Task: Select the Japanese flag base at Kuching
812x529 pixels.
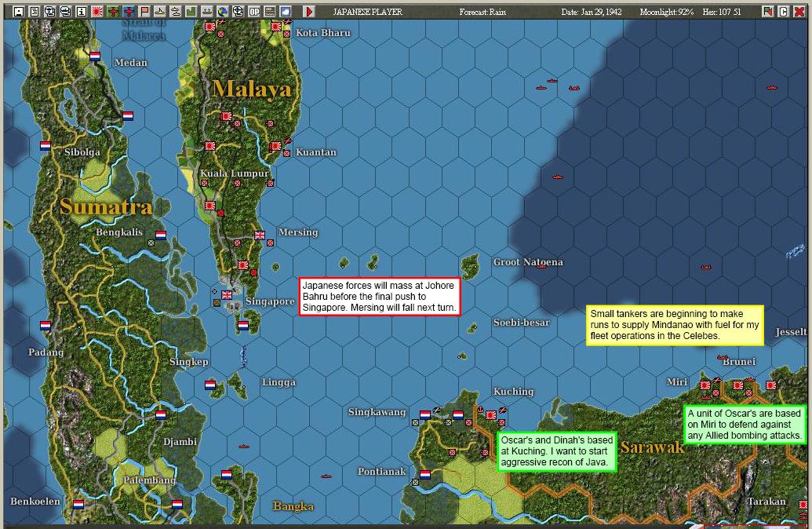Action: tap(491, 415)
